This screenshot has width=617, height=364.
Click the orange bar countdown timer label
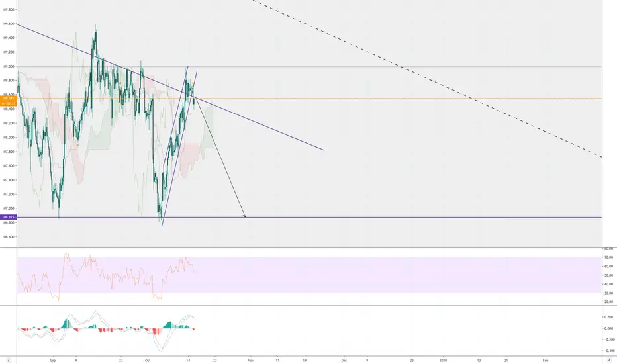[x=8, y=103]
